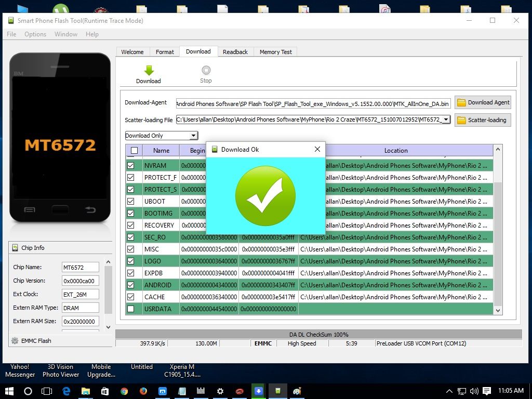Click the volume icon in system tray
Viewport: 532px width, 399px height.
pos(474,391)
